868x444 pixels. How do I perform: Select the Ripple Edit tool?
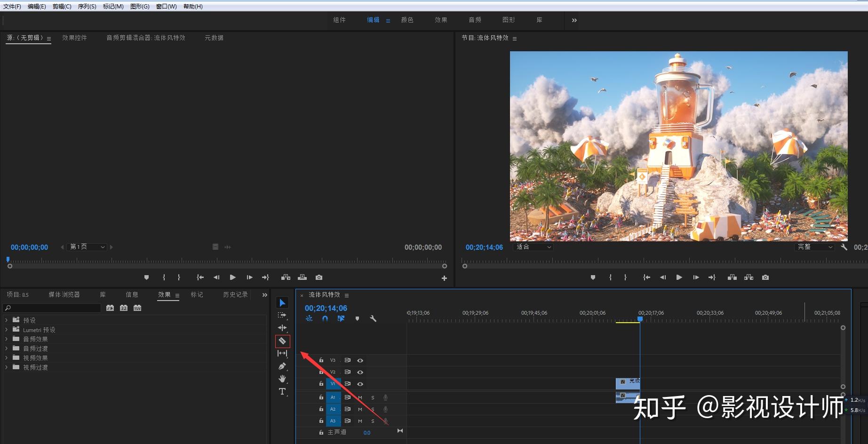pyautogui.click(x=282, y=328)
